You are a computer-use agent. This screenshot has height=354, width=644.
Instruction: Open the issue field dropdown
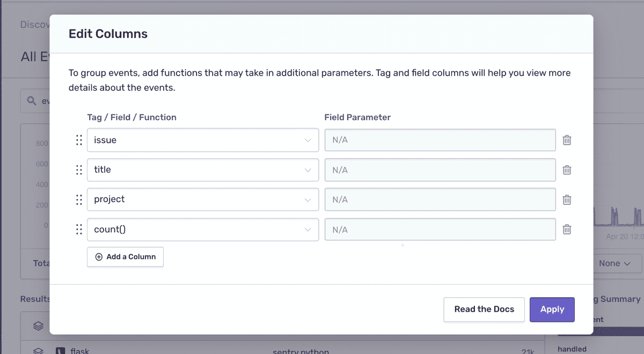point(203,140)
